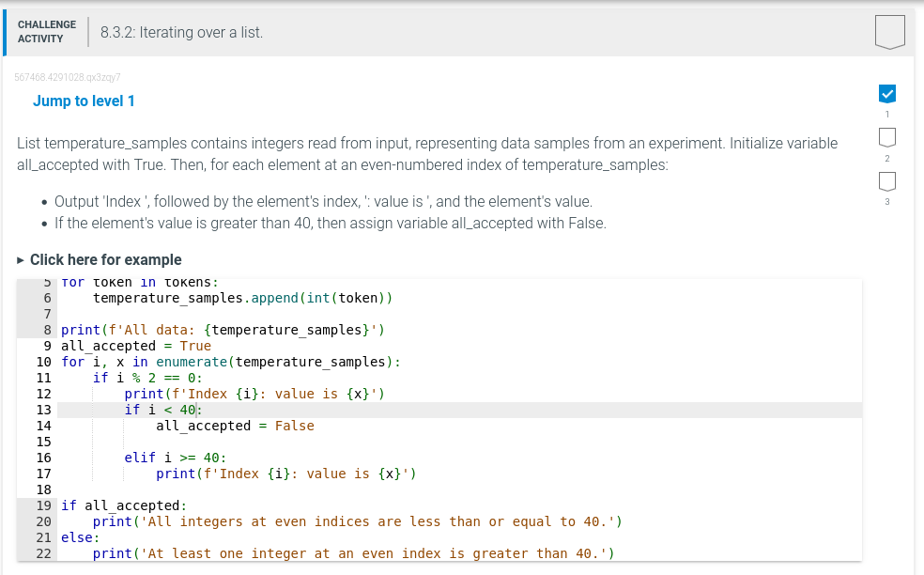Select the level 3 pennant marker

tap(886, 181)
